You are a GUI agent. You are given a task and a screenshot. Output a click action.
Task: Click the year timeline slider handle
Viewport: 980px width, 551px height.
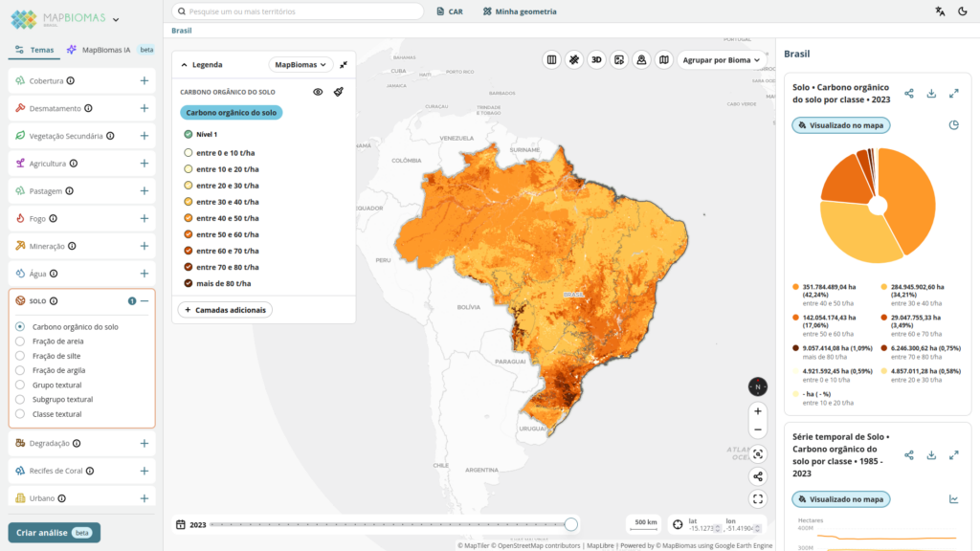click(571, 524)
